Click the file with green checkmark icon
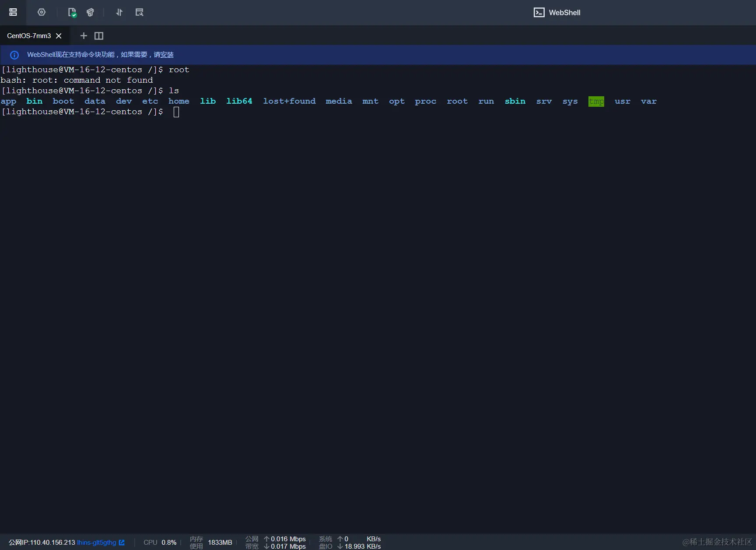 (72, 12)
